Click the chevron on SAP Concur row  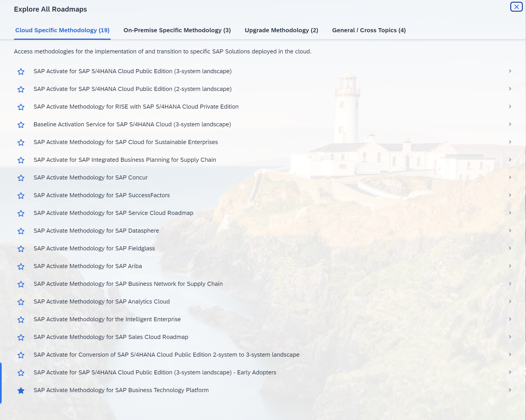click(x=510, y=177)
